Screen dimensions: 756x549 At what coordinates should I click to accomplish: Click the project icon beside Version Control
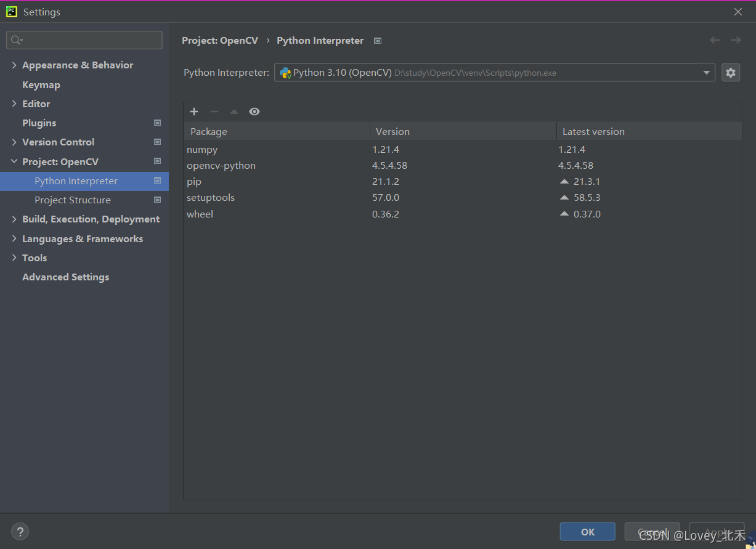[157, 142]
